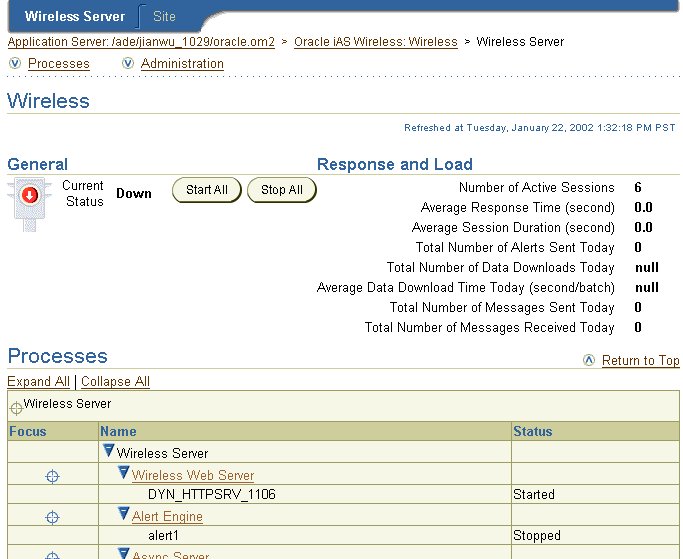This screenshot has height=559, width=683.
Task: Select the Wireless Server tab
Action: tap(74, 17)
